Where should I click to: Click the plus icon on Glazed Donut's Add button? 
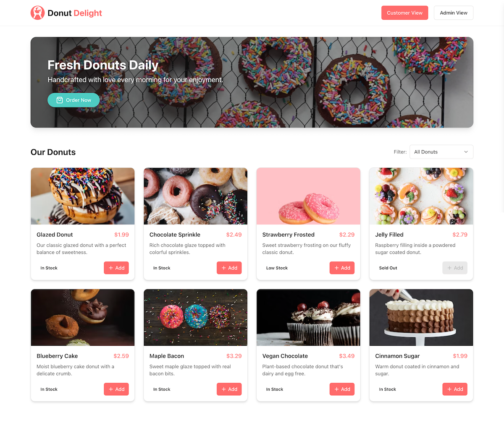tap(111, 268)
